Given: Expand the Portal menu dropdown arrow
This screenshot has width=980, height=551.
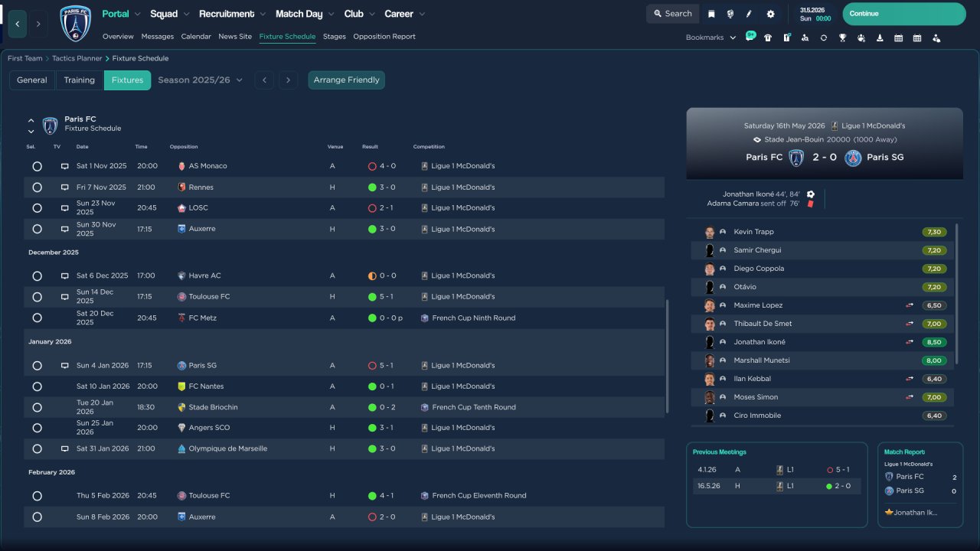Looking at the screenshot, I should point(137,15).
